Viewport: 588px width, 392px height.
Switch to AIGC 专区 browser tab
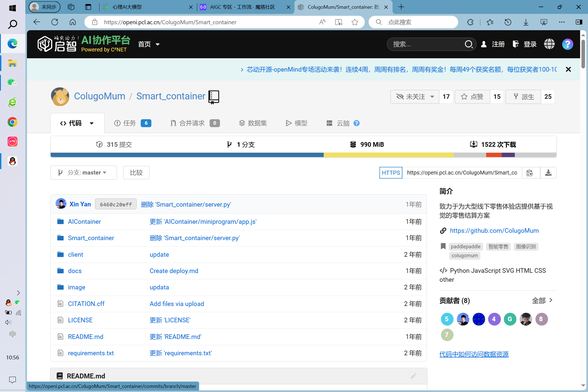(245, 7)
